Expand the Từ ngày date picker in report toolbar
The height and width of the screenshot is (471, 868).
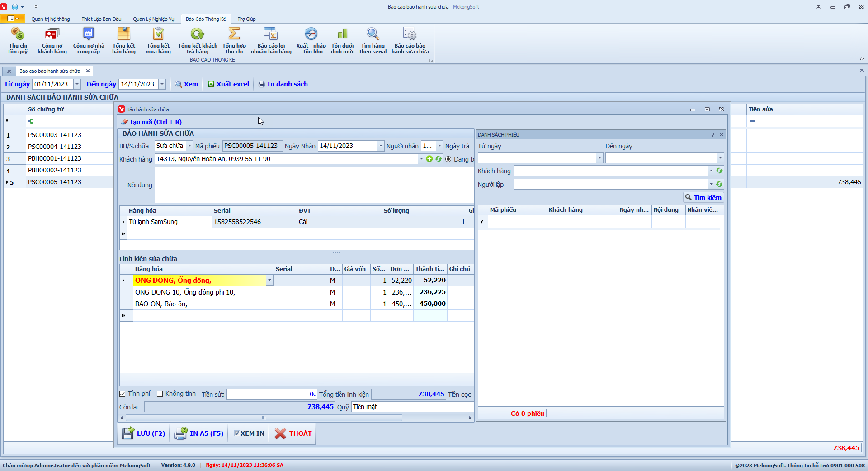77,84
